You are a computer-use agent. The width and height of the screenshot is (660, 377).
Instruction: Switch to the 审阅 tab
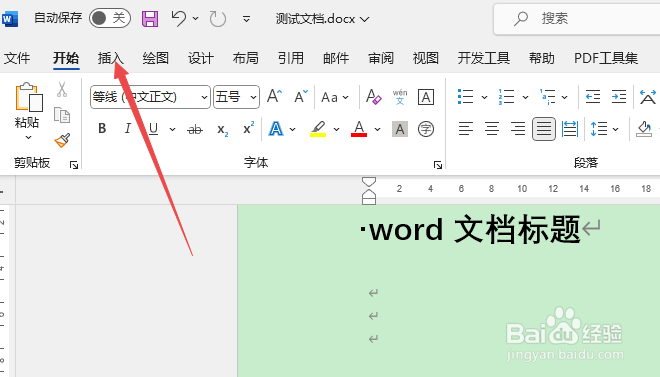(x=381, y=58)
